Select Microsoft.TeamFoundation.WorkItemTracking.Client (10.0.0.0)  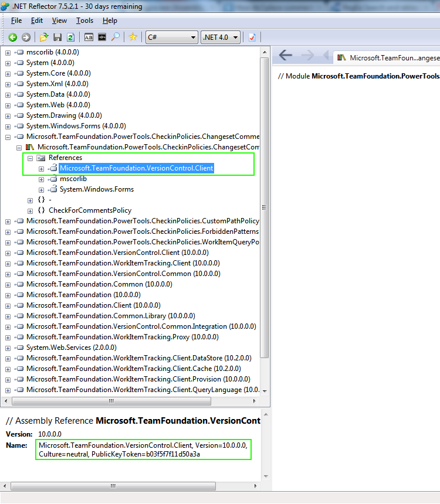(x=123, y=263)
